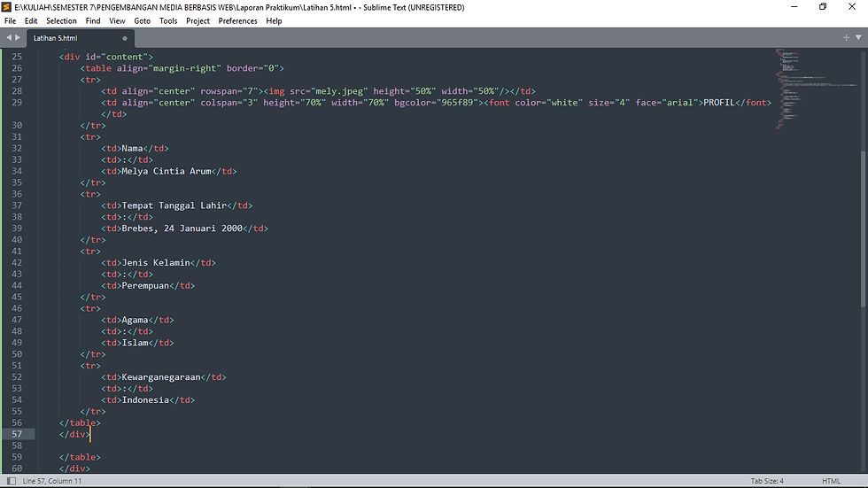868x488 pixels.
Task: Click the "965f89" bgcolor value
Action: [457, 103]
